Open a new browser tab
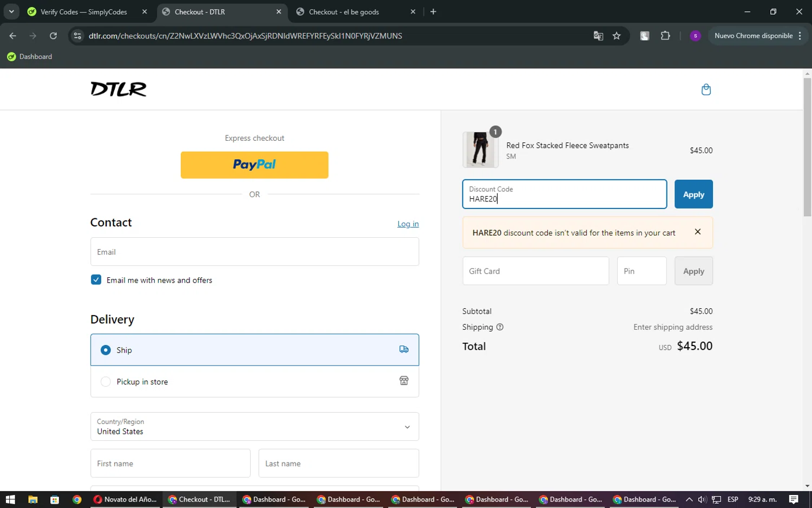Screen dimensions: 812x508 (x=433, y=11)
